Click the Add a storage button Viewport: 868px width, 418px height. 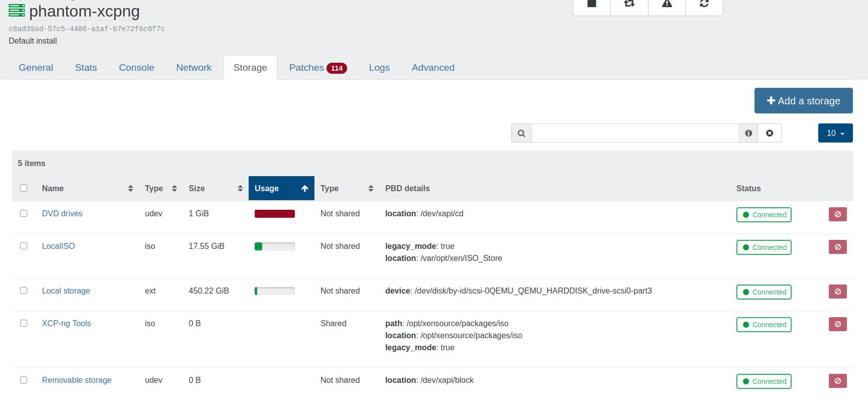(803, 101)
